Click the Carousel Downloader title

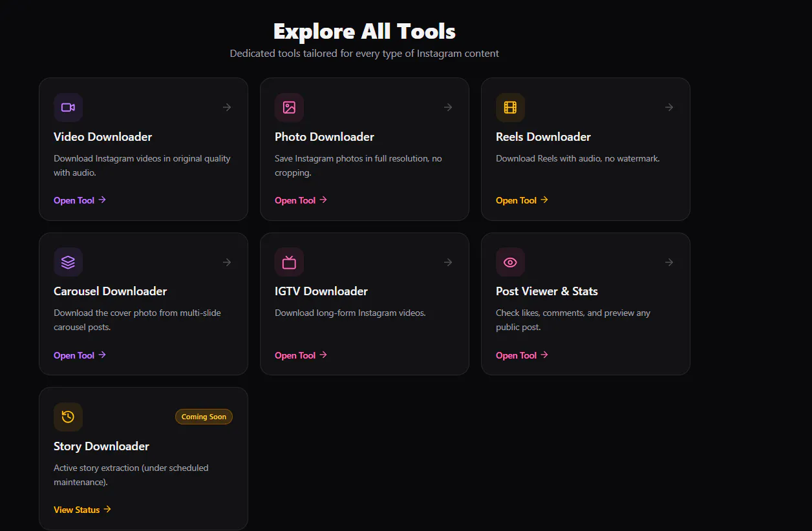pyautogui.click(x=110, y=291)
